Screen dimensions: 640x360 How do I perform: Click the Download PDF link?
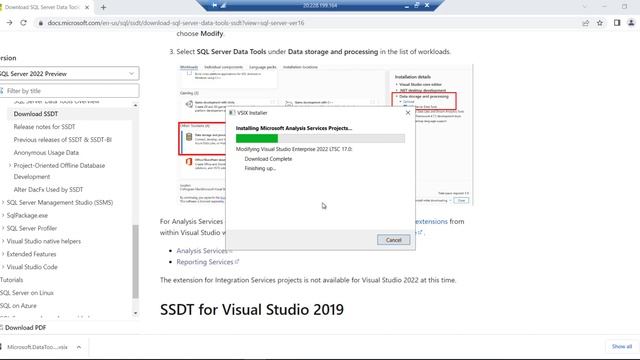point(25,328)
